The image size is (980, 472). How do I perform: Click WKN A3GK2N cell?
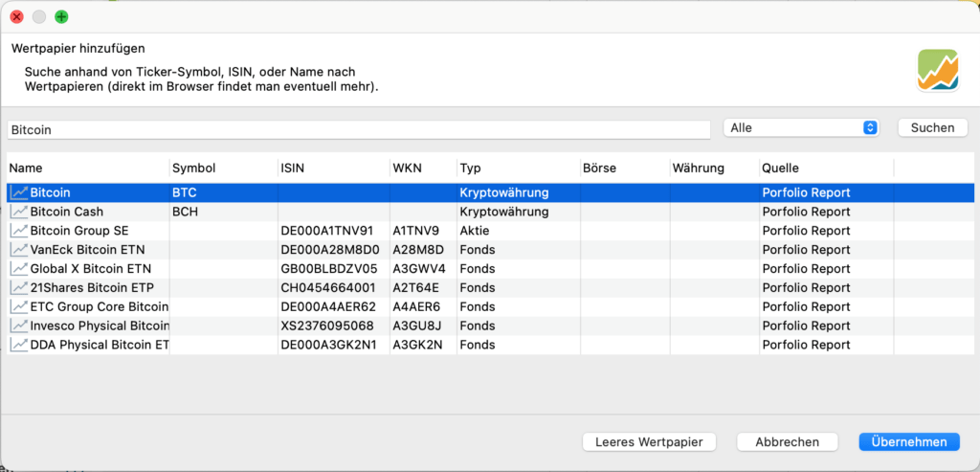pos(417,345)
